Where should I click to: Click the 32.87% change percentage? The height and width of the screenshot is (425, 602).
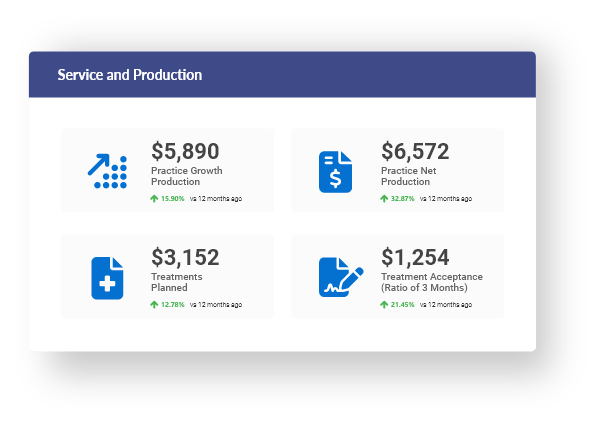click(x=402, y=198)
